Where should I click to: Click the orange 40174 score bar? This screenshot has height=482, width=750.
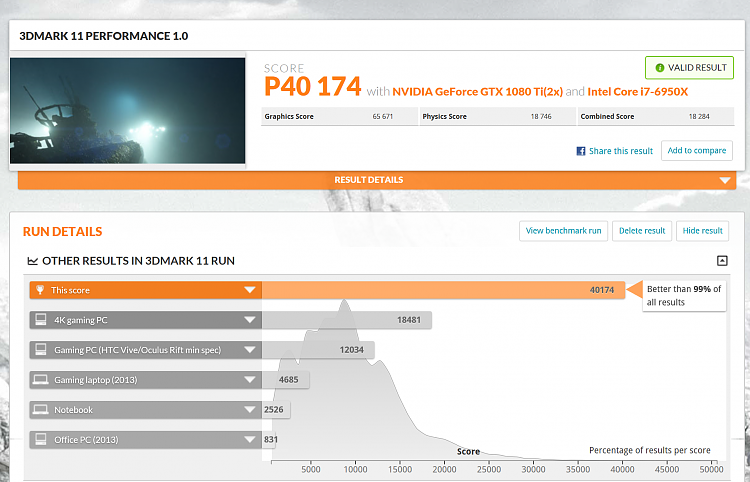443,290
